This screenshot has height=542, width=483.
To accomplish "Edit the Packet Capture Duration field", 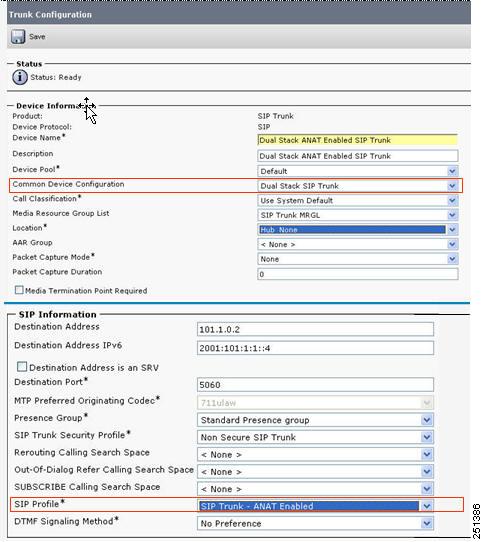I will click(x=357, y=274).
